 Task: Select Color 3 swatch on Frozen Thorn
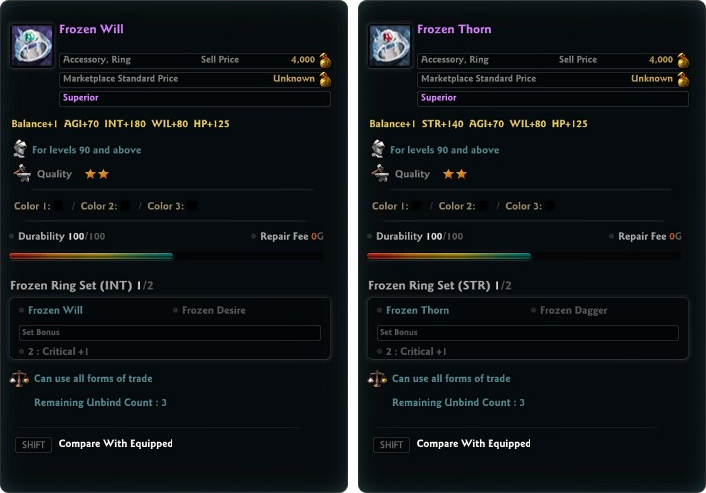click(x=549, y=206)
